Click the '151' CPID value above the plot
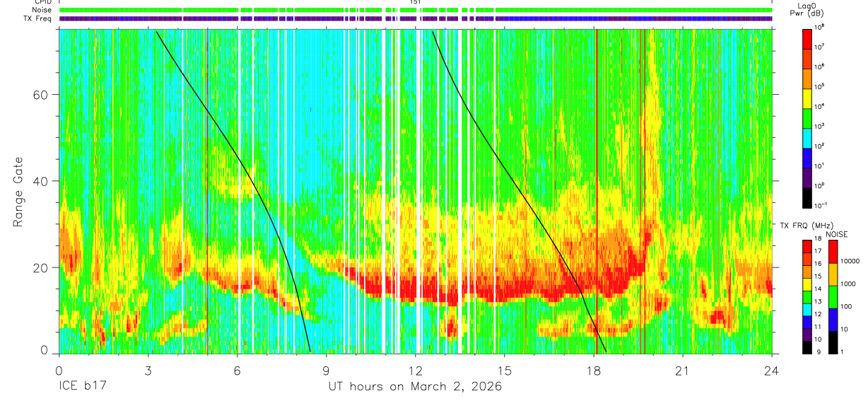 coord(416,2)
